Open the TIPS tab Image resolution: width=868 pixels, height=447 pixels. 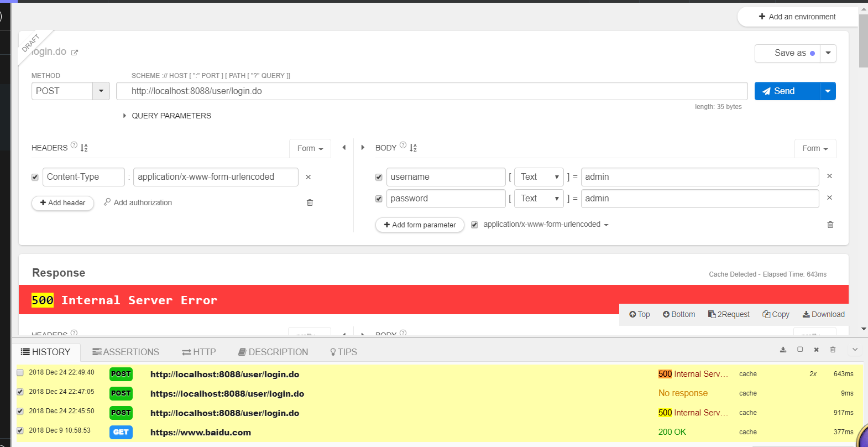(x=343, y=352)
